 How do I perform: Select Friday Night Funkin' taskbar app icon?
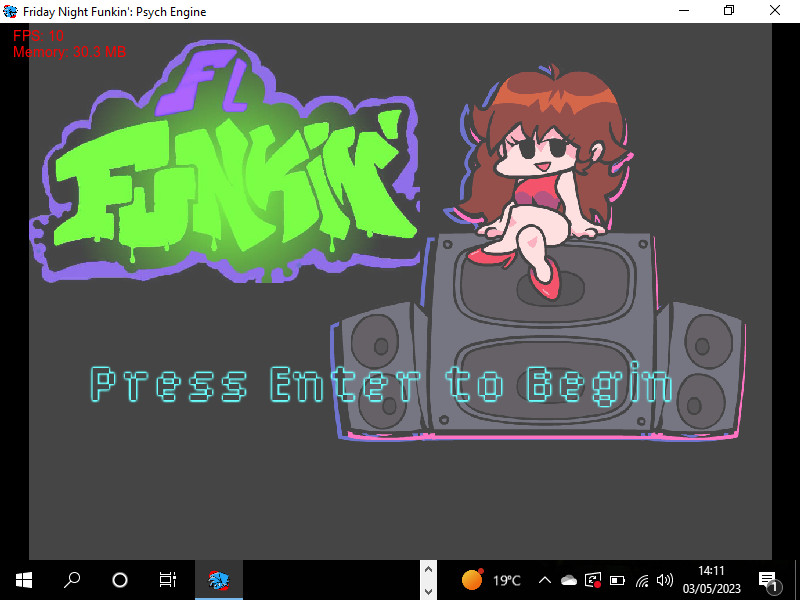[219, 580]
